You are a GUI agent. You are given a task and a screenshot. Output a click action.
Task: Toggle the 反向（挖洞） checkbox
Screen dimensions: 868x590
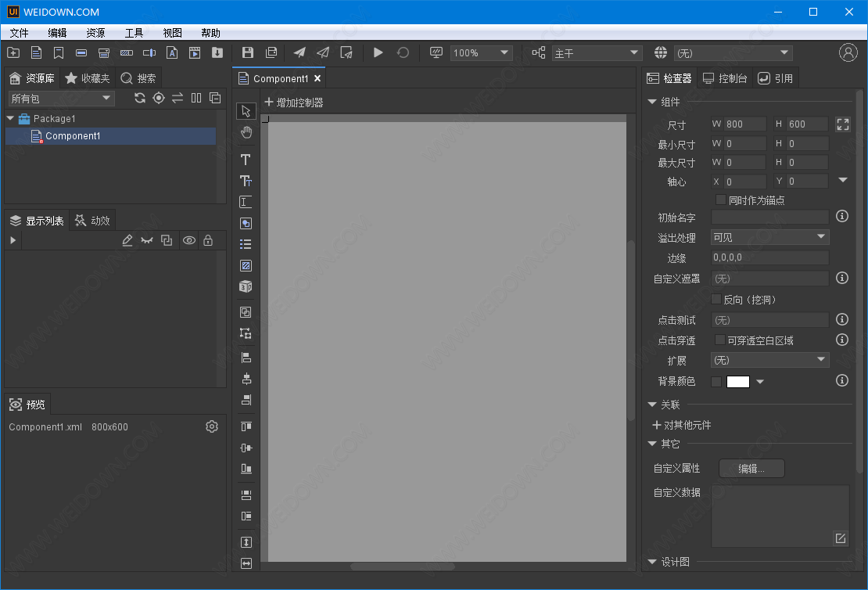(716, 299)
